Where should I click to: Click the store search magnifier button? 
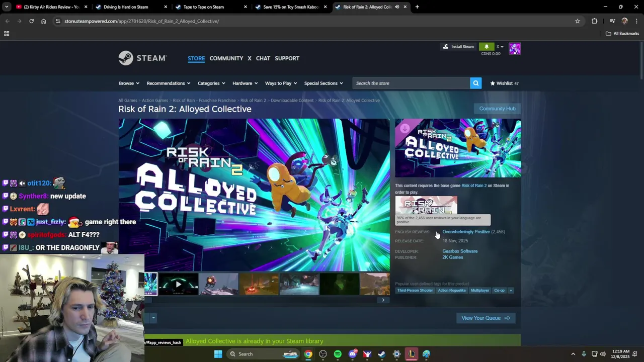(x=475, y=83)
